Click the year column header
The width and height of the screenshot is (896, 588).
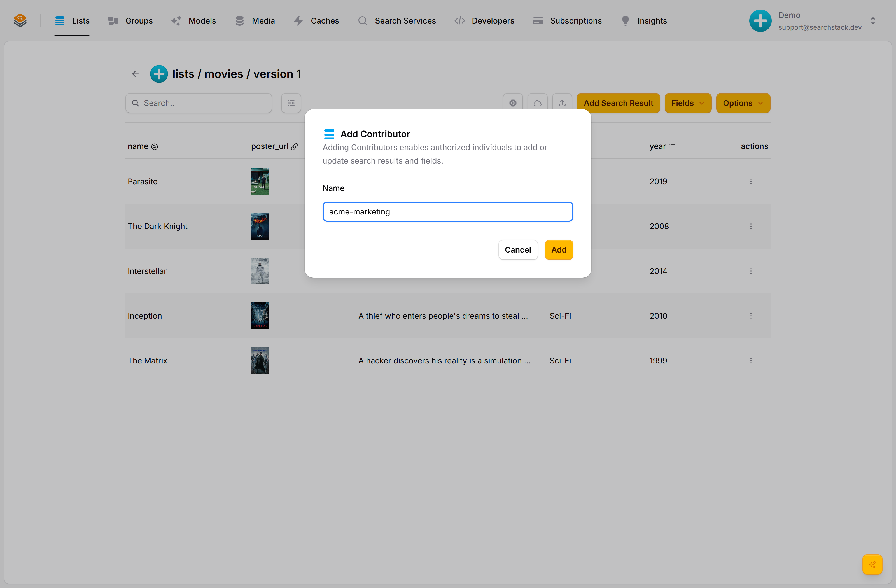click(657, 146)
